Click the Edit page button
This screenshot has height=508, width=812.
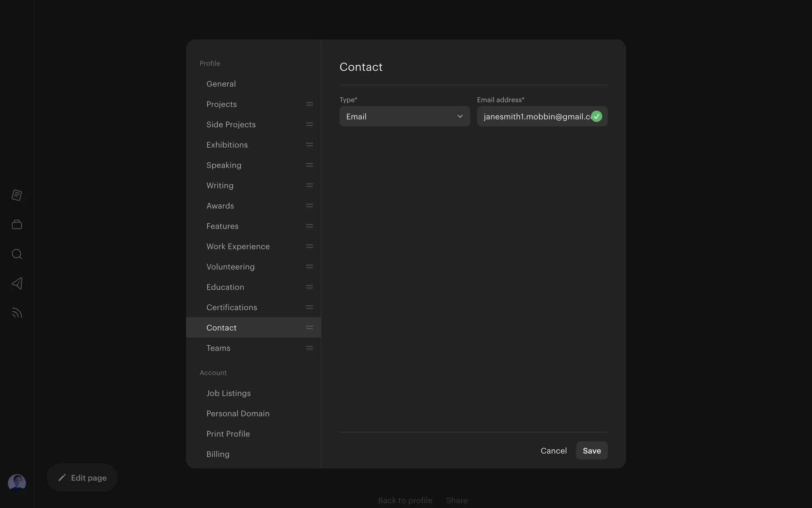click(x=82, y=478)
